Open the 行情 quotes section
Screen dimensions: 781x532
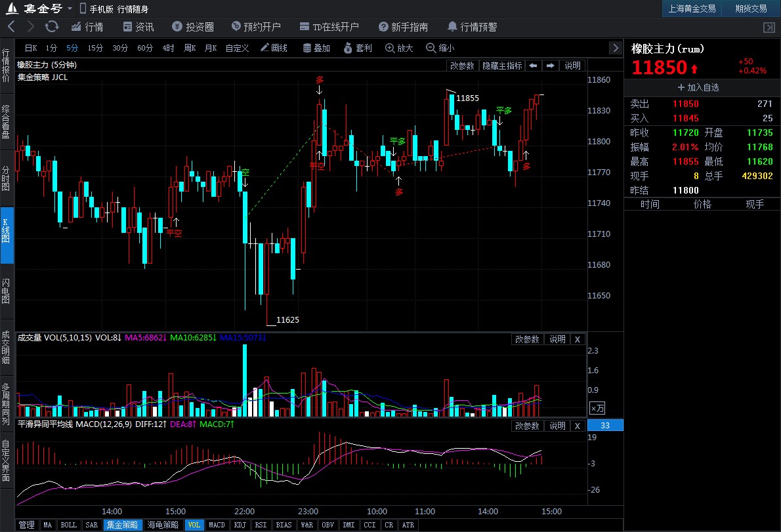(x=87, y=27)
